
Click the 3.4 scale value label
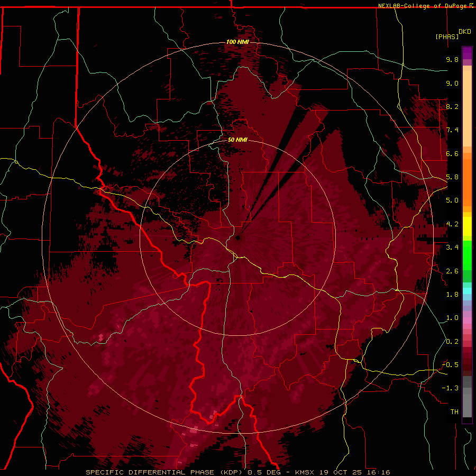point(452,248)
